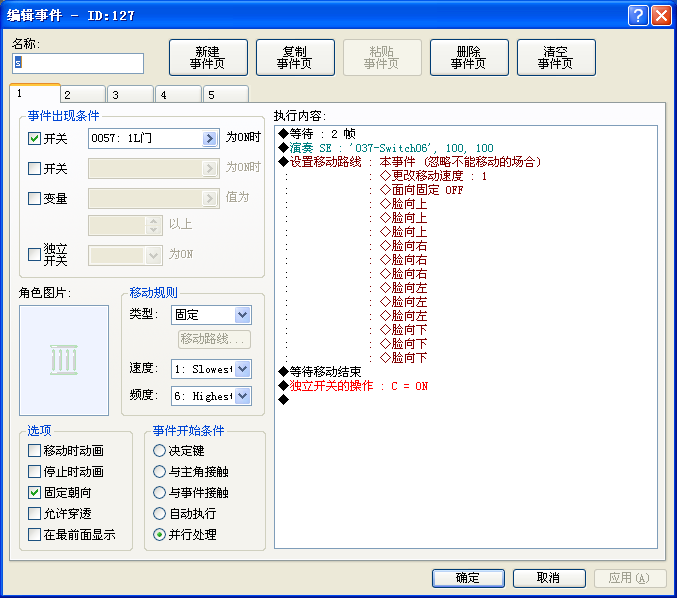Select the 演奏 SE 037-Switch06 command line
Screen dimensions: 677x598
pyautogui.click(x=386, y=148)
